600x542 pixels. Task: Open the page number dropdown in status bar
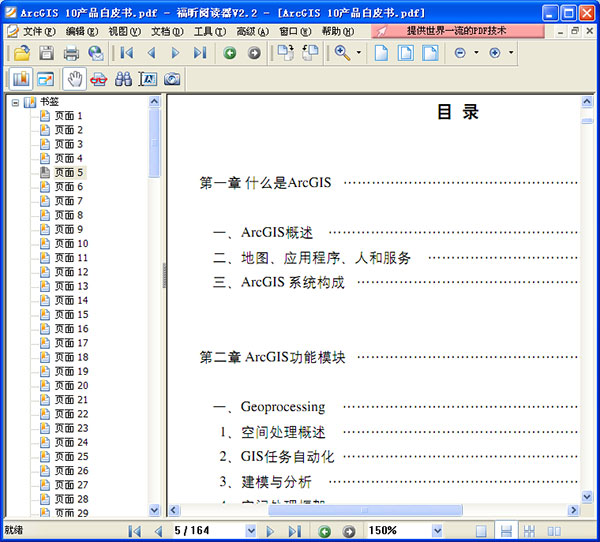pos(251,531)
